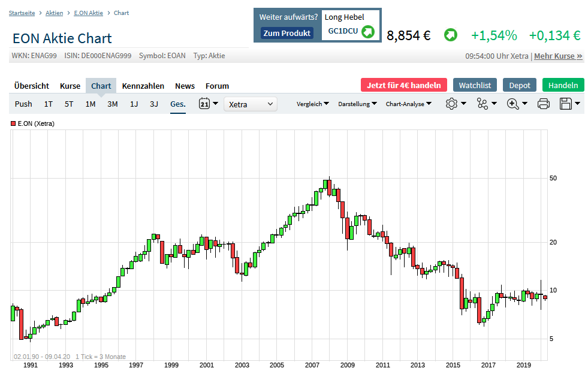The height and width of the screenshot is (374, 588).
Task: Open the calendar date range picker
Action: point(204,104)
